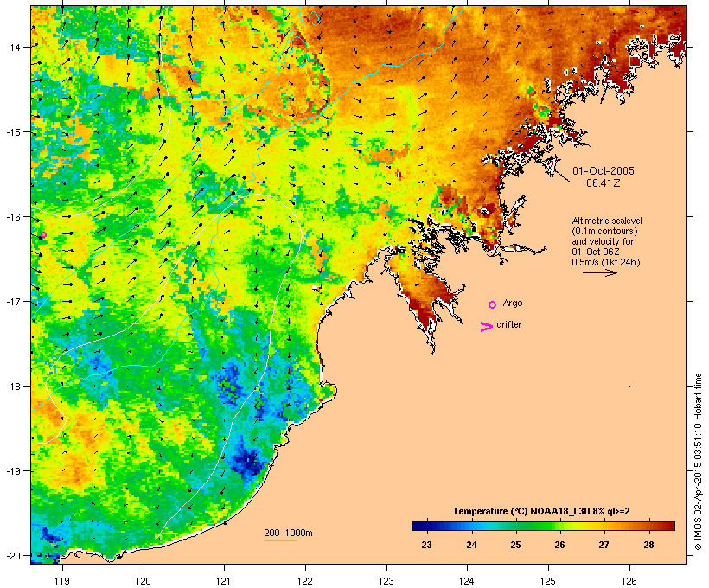Click the velocity scale arrow in legend

coord(599,272)
